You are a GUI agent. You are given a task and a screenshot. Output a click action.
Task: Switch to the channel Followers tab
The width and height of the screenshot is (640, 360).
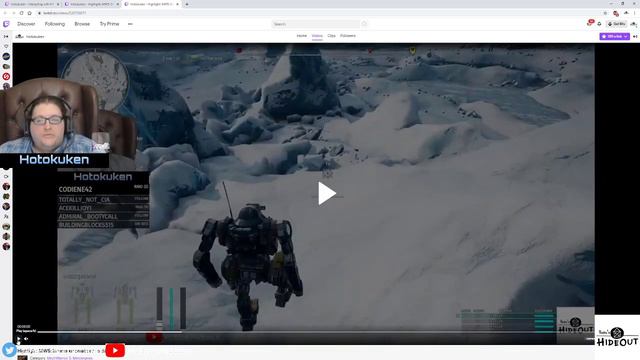(x=348, y=36)
